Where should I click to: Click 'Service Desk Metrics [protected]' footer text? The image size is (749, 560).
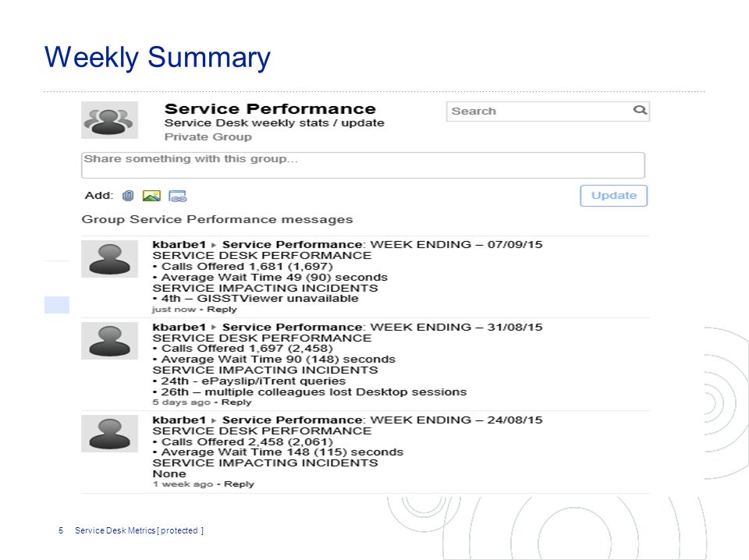(139, 530)
